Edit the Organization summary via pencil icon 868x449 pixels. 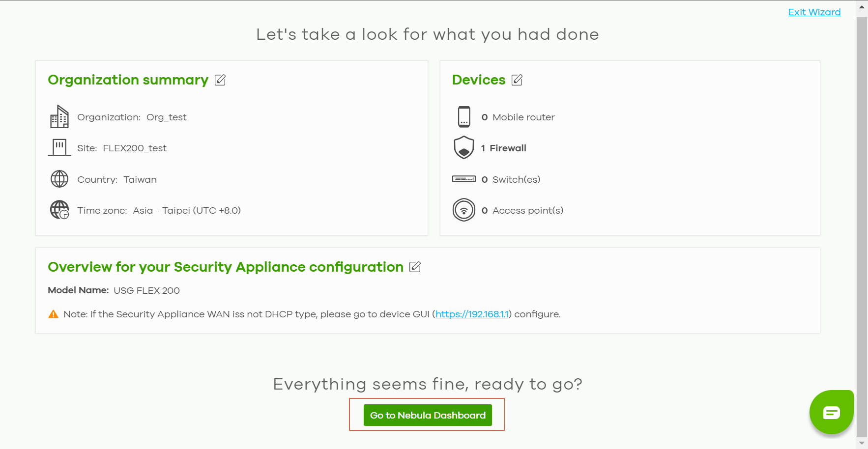pyautogui.click(x=220, y=80)
